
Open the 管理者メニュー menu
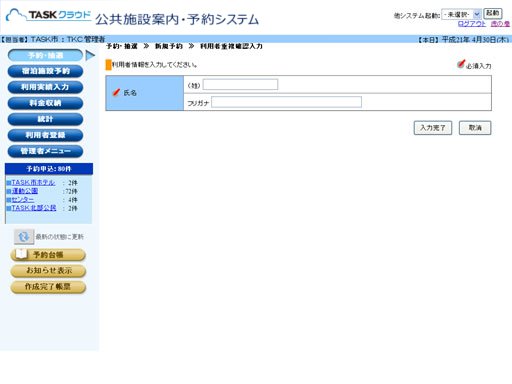(45, 151)
